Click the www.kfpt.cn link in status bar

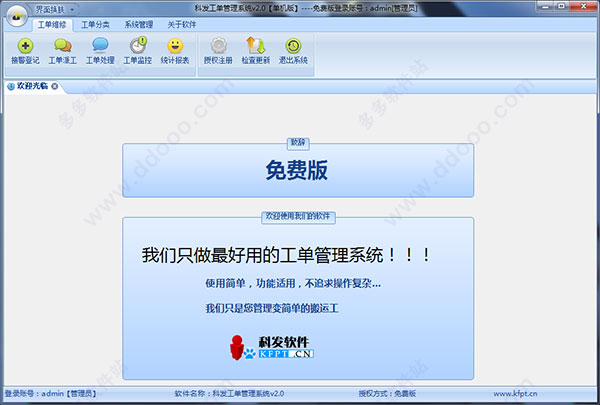[x=515, y=394]
